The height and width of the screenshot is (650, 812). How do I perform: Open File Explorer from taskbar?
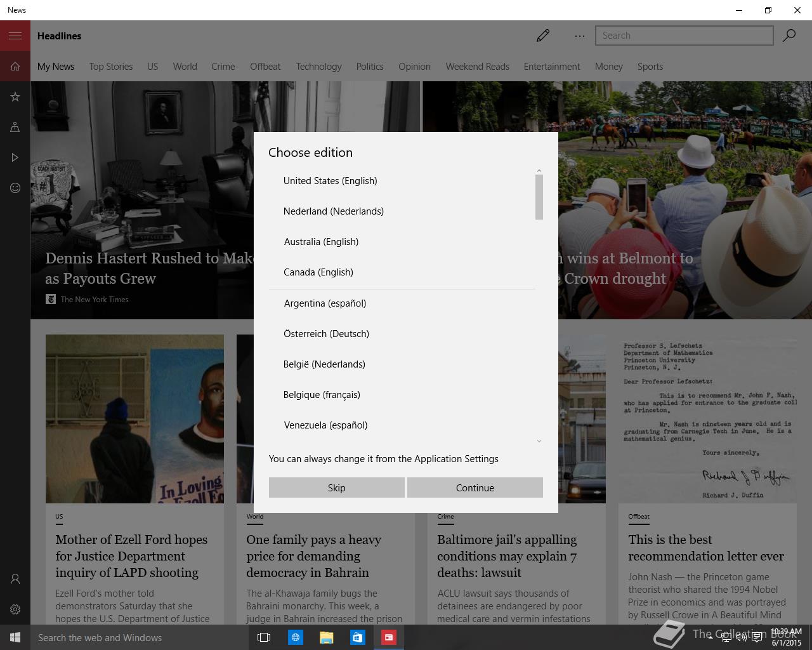[x=326, y=637]
